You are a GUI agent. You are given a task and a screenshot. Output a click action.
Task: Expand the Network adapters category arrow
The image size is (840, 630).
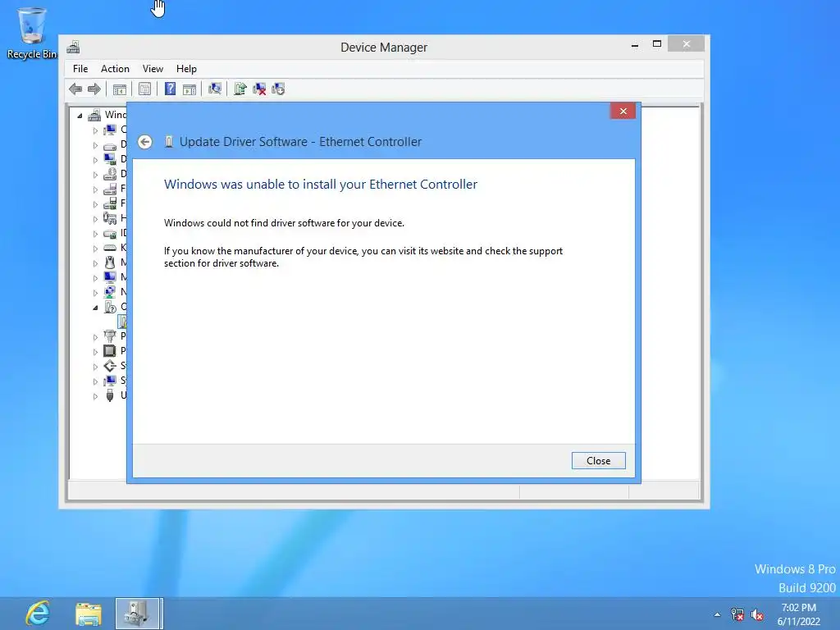[95, 293]
